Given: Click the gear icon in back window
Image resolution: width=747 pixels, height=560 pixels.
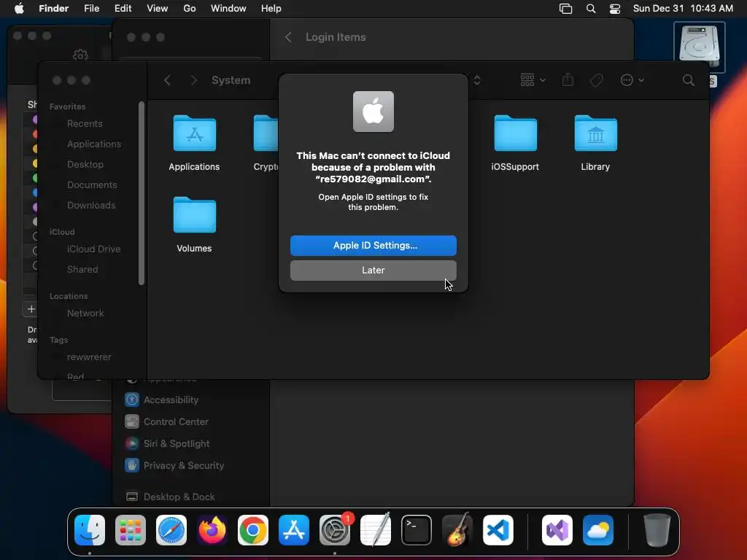Looking at the screenshot, I should (80, 55).
